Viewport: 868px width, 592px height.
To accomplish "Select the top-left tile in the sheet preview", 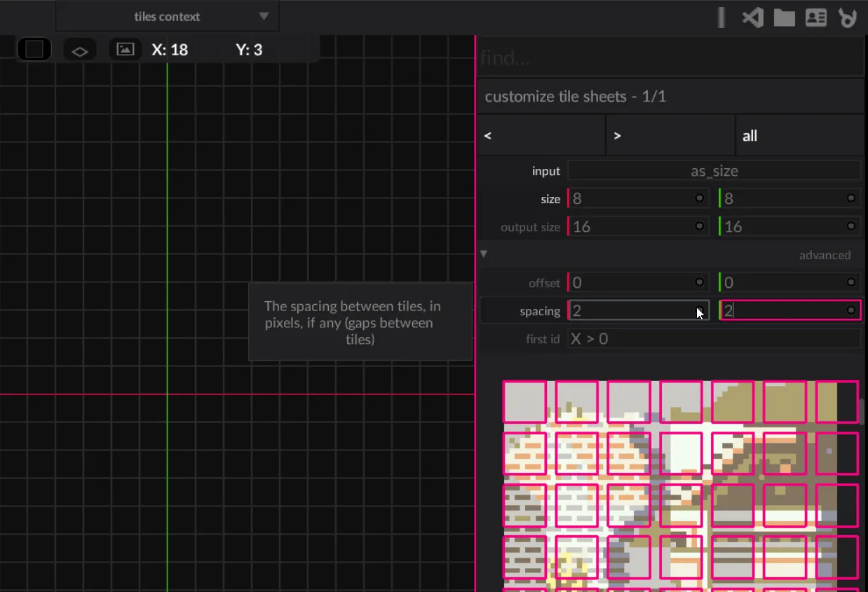I will click(x=524, y=401).
